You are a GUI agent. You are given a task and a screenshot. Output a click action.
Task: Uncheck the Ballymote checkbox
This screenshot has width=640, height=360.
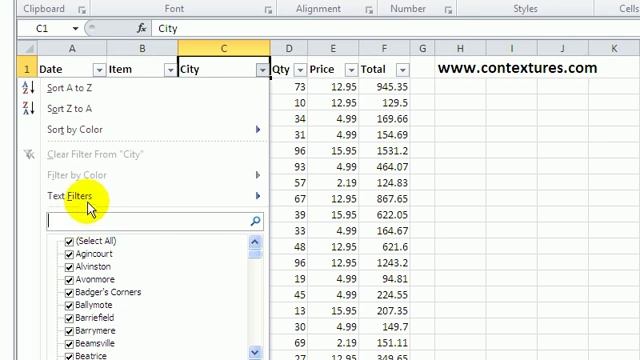tap(69, 305)
